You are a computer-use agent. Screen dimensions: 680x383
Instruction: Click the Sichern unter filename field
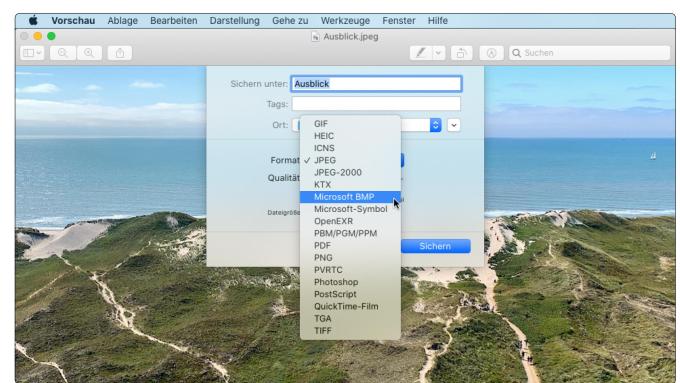376,84
